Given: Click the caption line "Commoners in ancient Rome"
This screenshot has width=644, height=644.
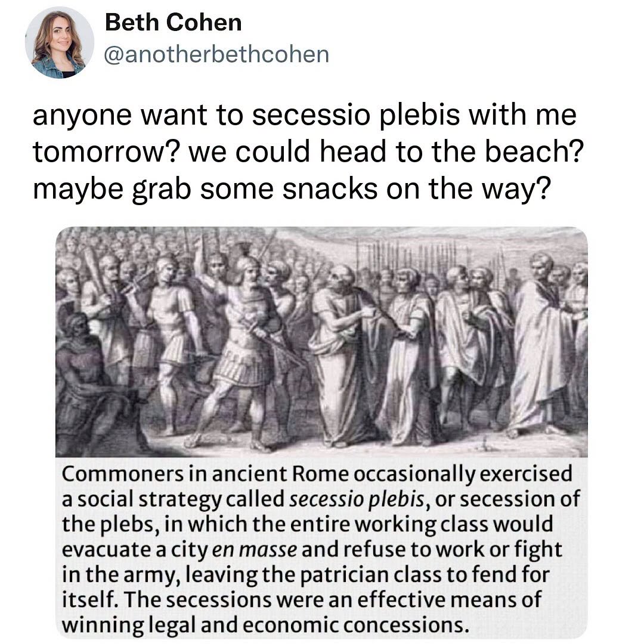Looking at the screenshot, I should click(x=205, y=473).
